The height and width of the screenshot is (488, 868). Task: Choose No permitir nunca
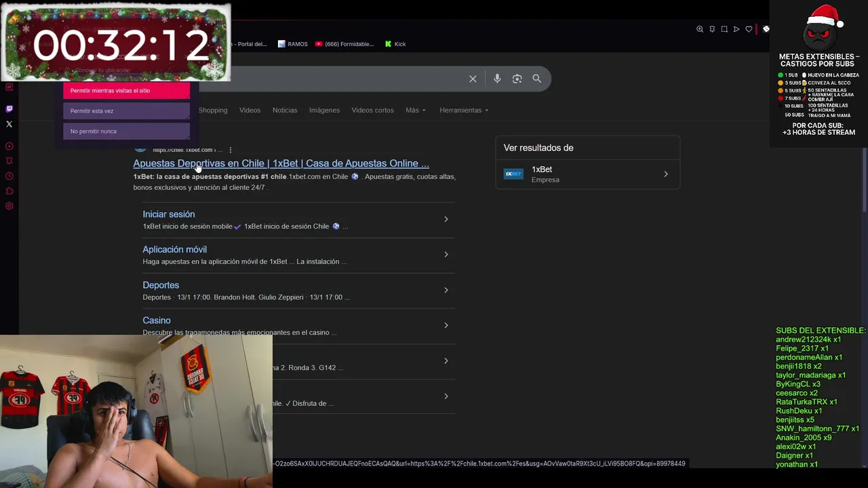click(126, 131)
